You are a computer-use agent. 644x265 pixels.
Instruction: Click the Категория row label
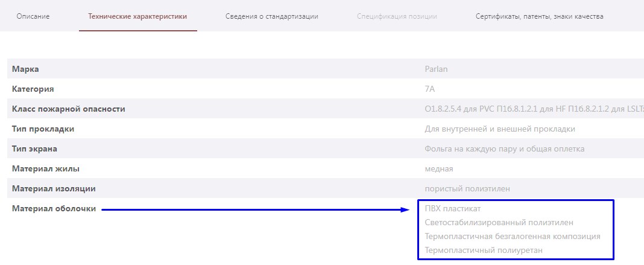[33, 89]
